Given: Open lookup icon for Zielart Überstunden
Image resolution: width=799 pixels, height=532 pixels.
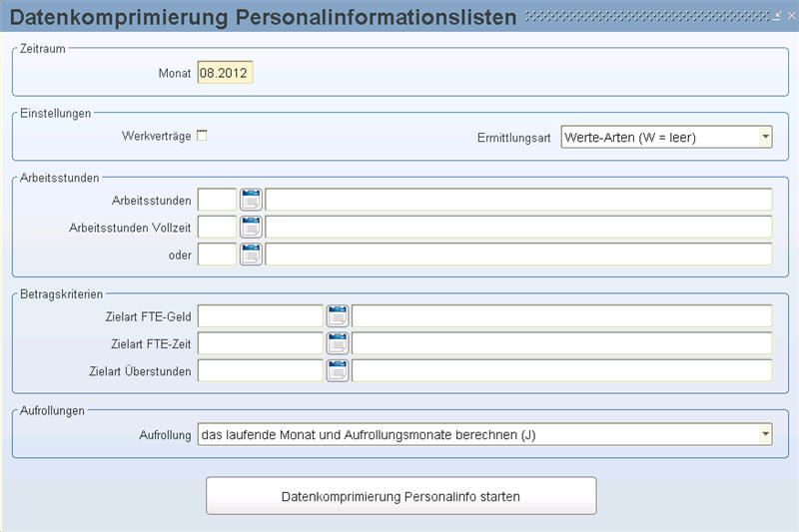Looking at the screenshot, I should [338, 371].
